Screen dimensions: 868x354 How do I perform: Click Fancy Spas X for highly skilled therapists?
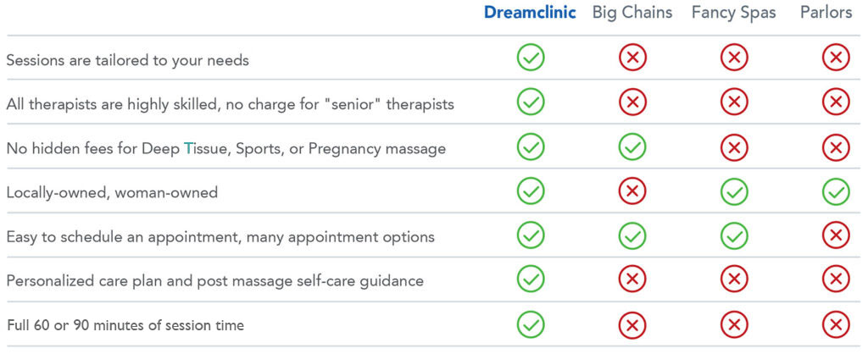pyautogui.click(x=734, y=103)
